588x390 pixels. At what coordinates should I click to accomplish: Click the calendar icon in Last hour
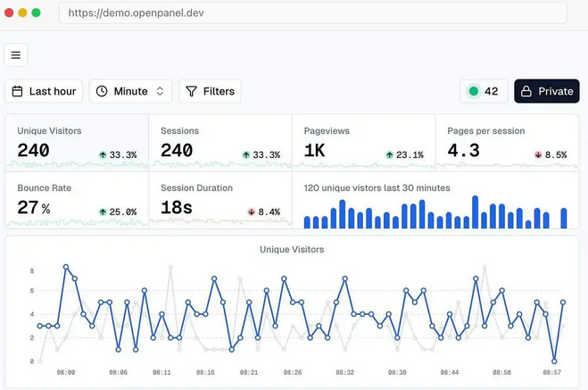pos(17,91)
